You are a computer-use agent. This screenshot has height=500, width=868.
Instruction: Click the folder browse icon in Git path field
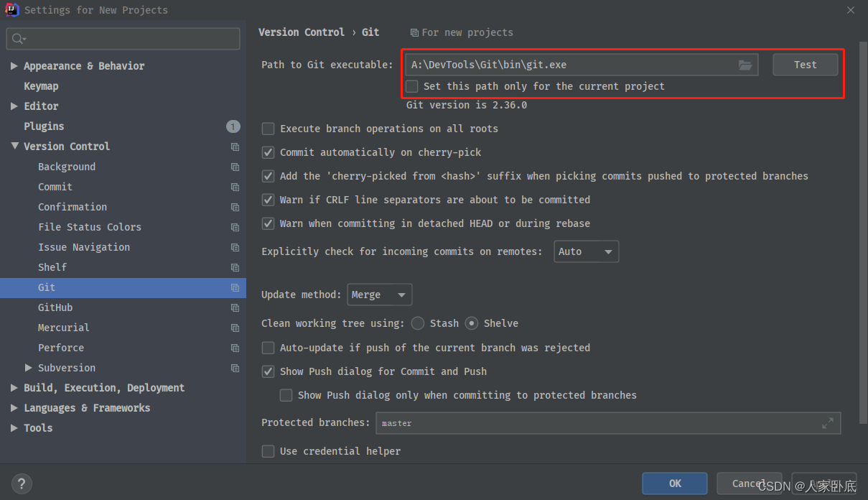(x=745, y=65)
